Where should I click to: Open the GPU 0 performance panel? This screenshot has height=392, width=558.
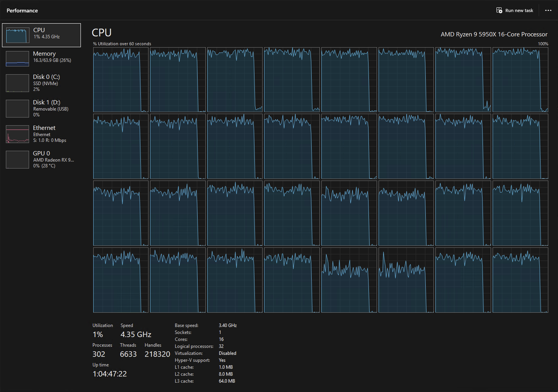(x=41, y=159)
